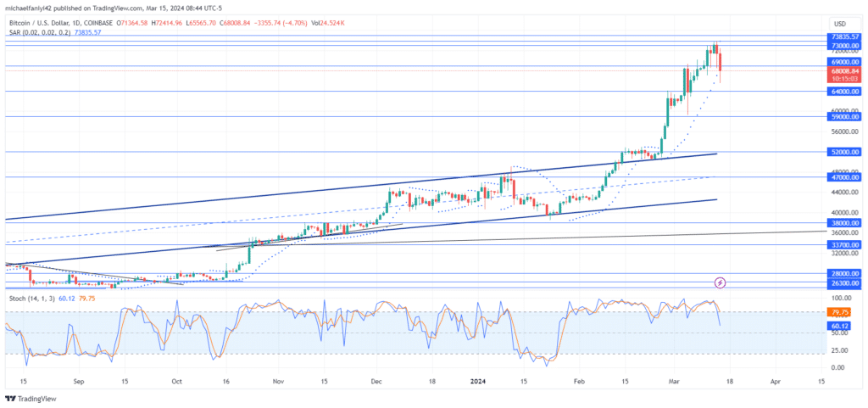Click the 10:15:03 countdown label
868x408 pixels.
coord(845,79)
